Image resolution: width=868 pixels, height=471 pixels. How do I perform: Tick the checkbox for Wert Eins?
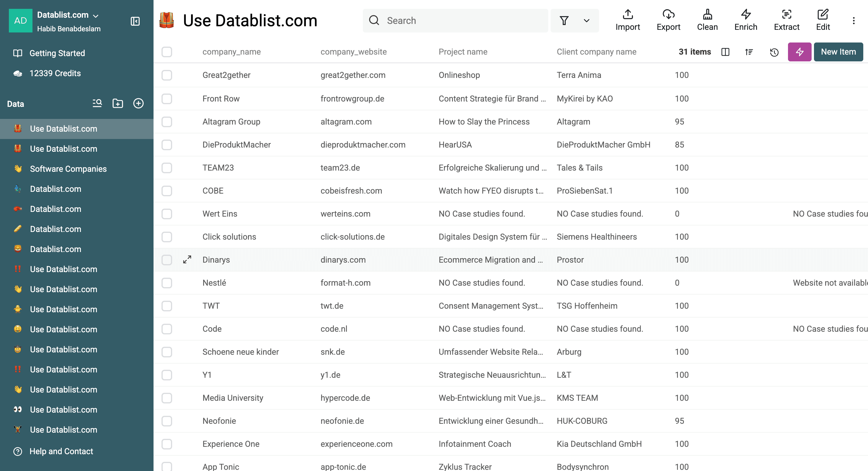(x=167, y=214)
